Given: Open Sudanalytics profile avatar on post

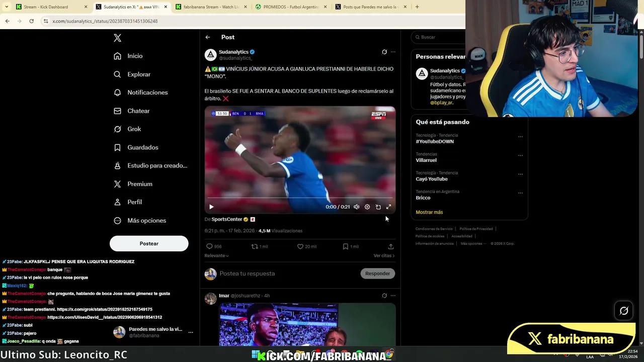Looking at the screenshot, I should (210, 54).
